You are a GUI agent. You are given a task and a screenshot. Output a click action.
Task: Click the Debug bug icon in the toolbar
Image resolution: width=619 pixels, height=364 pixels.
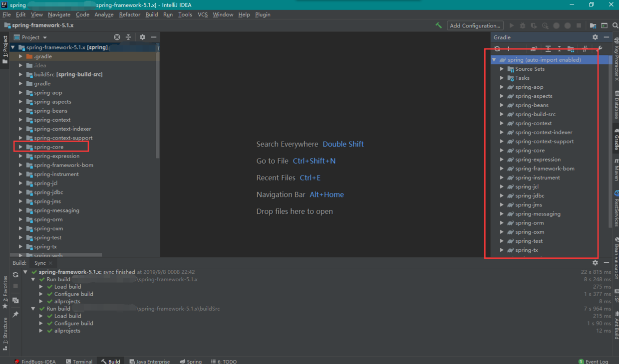point(523,25)
